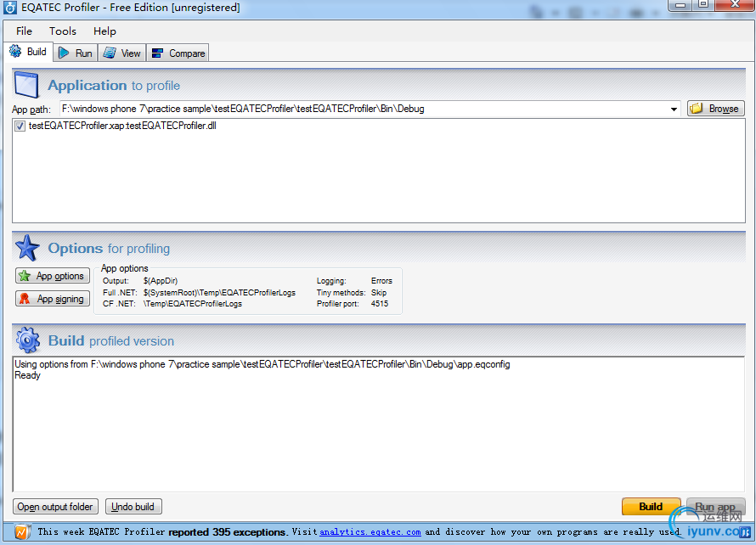Click the Full .NET log path value
The width and height of the screenshot is (756, 545).
point(219,293)
